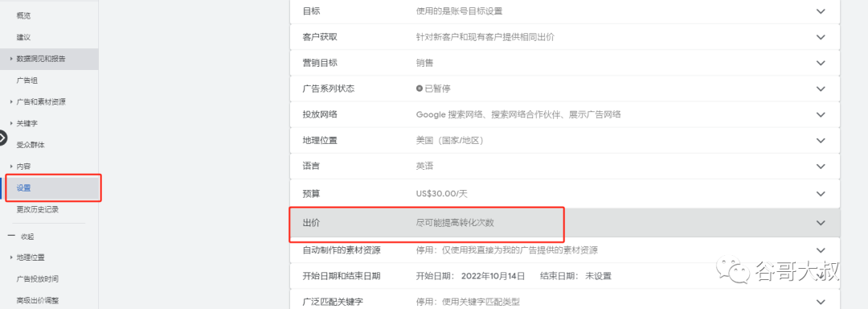Open 更改历史记录 in the sidebar
Screen dimensions: 868x309
point(38,209)
